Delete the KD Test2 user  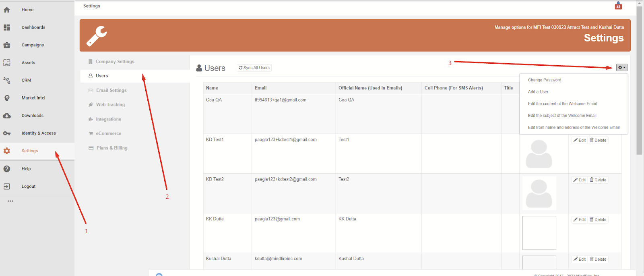tap(598, 180)
